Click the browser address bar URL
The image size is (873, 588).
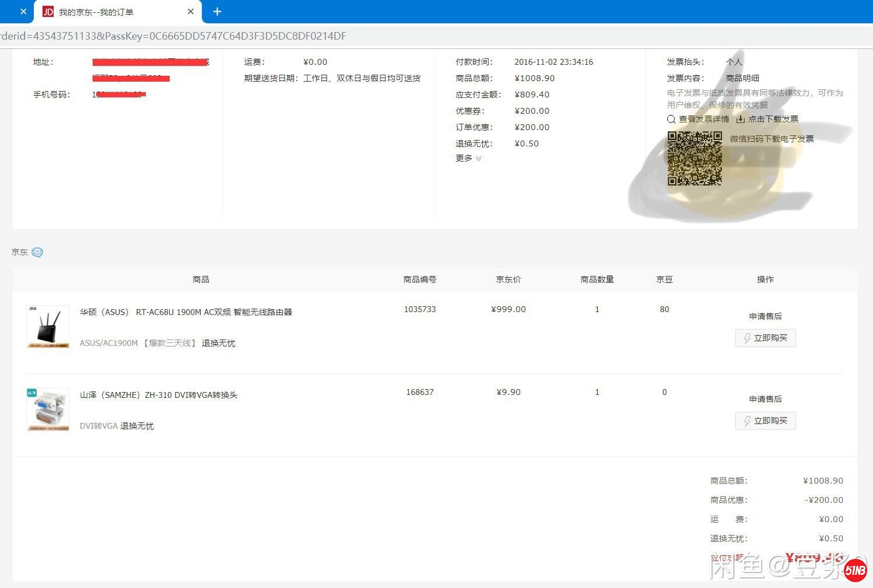(x=175, y=36)
